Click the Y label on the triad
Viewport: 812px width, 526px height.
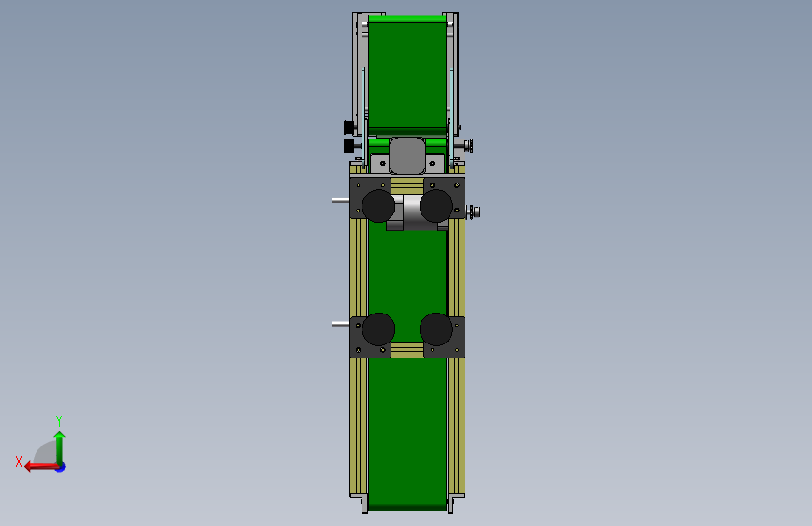(x=59, y=420)
